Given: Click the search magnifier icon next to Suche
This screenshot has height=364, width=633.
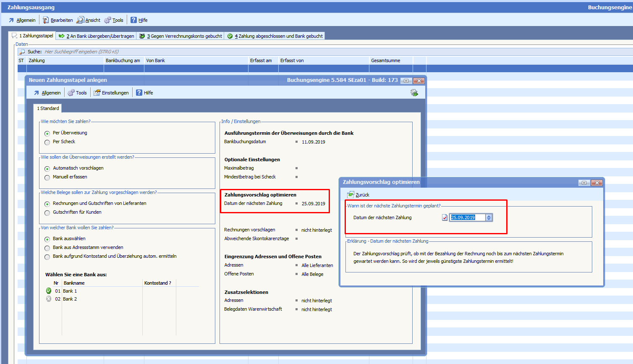Looking at the screenshot, I should point(22,52).
